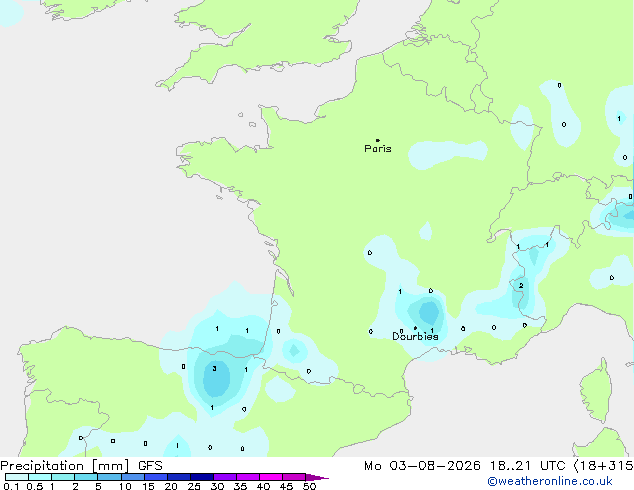This screenshot has width=634, height=490.
Task: Click the precipitation value 2 near the Alps
Action: [x=521, y=285]
